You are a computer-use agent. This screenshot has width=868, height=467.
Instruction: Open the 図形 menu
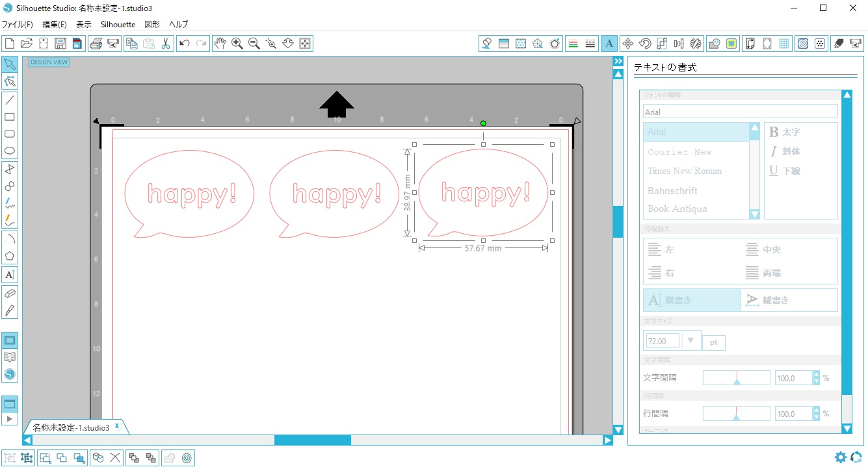coord(151,25)
